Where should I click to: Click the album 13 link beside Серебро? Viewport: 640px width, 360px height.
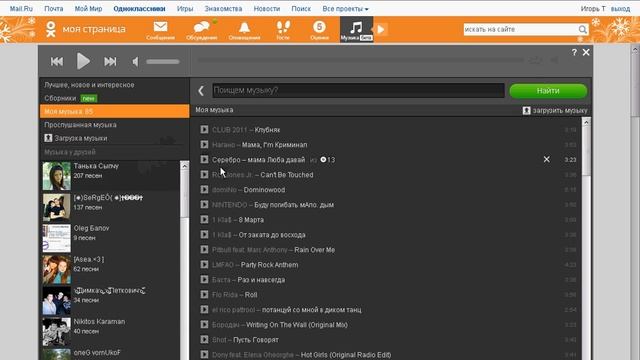pos(328,160)
